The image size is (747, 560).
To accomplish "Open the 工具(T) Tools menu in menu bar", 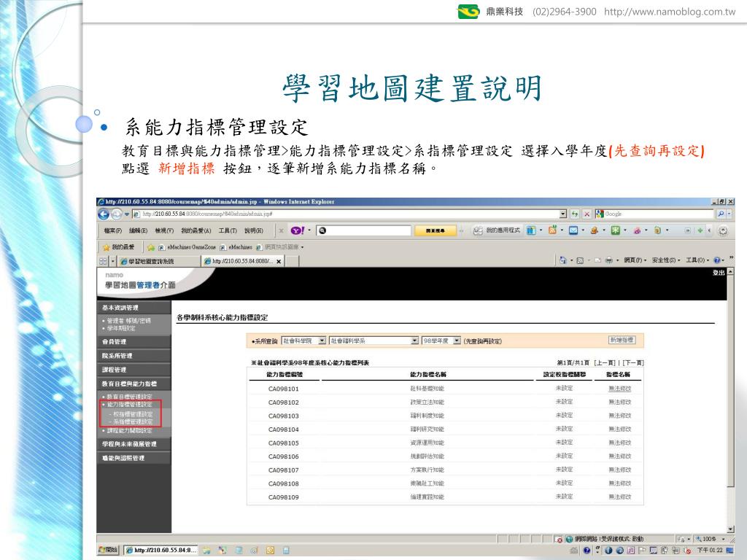I will [x=228, y=231].
